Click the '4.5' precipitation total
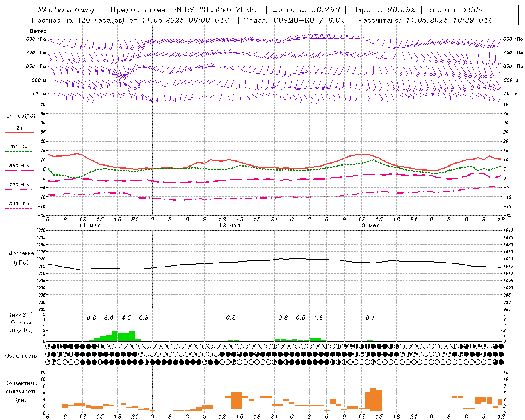This screenshot has height=420, width=525. click(126, 317)
